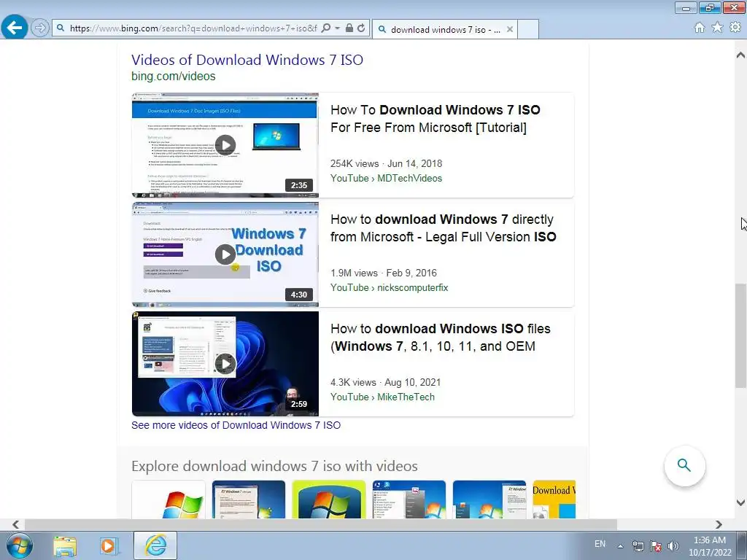The width and height of the screenshot is (747, 560).
Task: Restore down the Internet Explorer window
Action: point(710,7)
